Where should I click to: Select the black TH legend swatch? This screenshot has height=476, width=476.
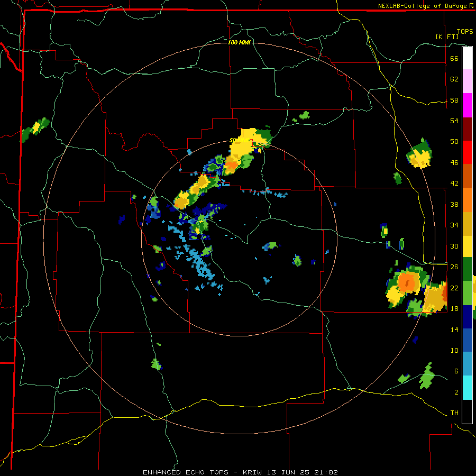point(467,411)
